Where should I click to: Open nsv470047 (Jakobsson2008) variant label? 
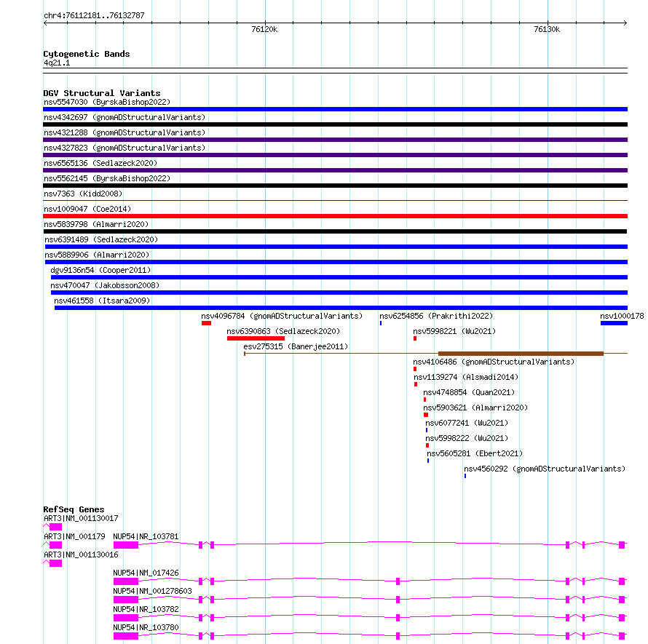point(105,285)
